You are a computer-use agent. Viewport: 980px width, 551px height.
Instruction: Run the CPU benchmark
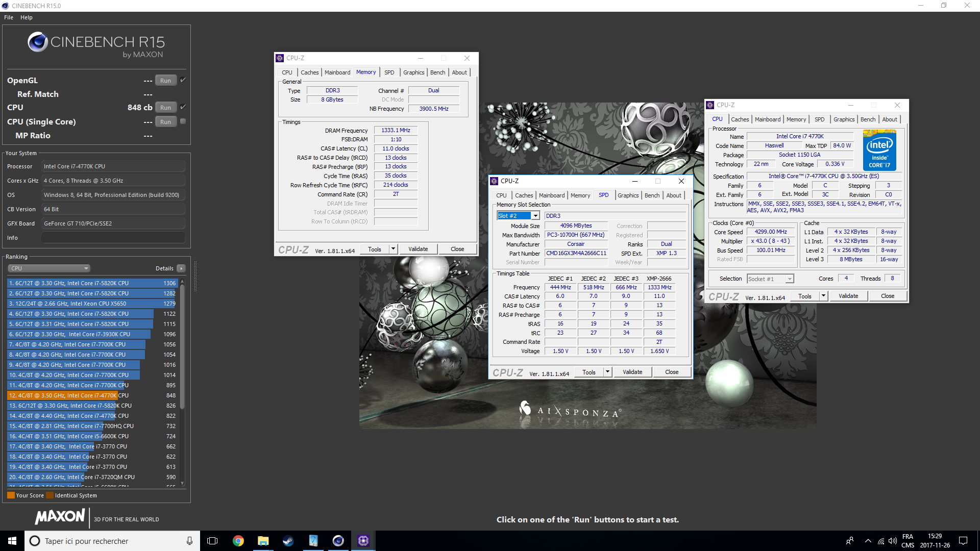pos(165,108)
